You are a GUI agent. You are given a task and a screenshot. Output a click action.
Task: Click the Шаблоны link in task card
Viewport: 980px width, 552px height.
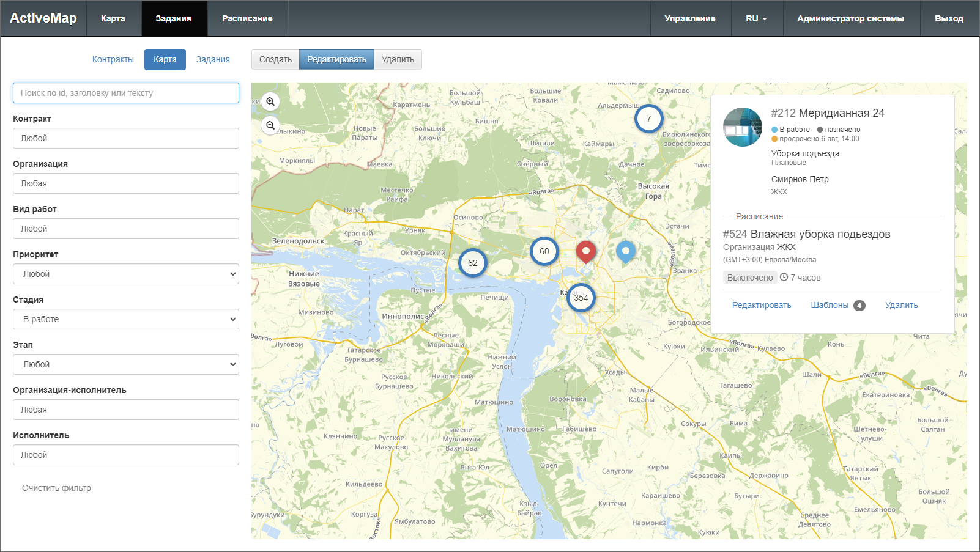point(830,305)
